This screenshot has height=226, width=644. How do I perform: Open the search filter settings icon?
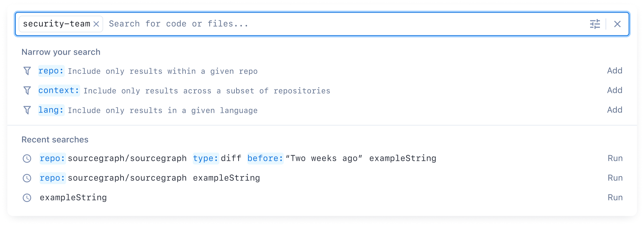coord(595,24)
